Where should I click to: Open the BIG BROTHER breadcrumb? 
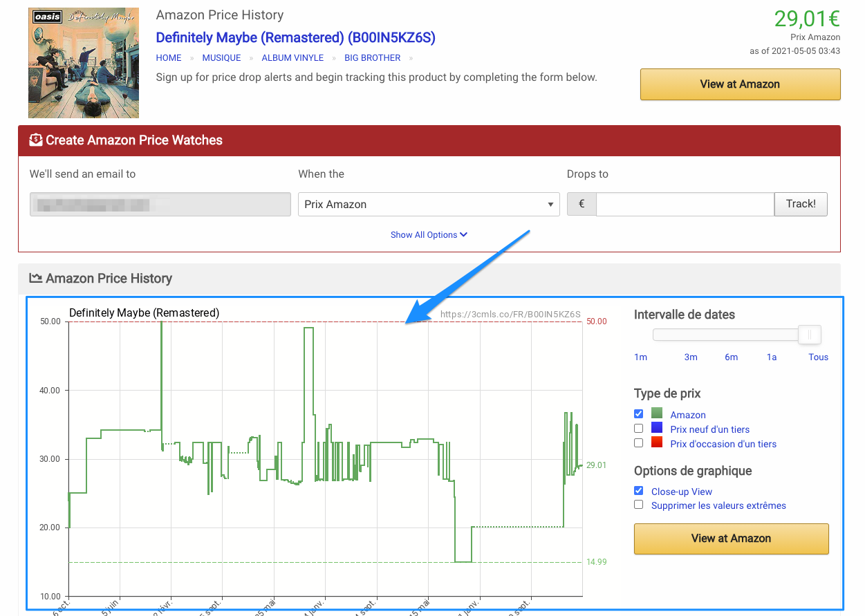coord(373,58)
